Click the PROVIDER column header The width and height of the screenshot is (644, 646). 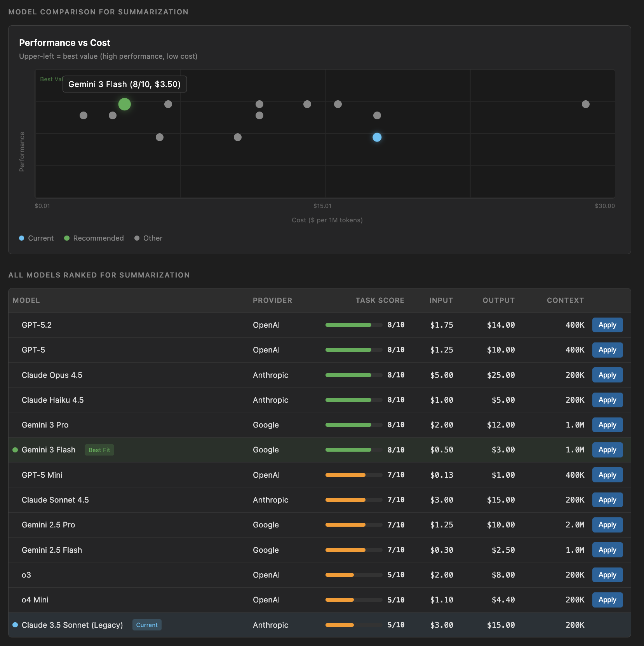click(x=272, y=300)
